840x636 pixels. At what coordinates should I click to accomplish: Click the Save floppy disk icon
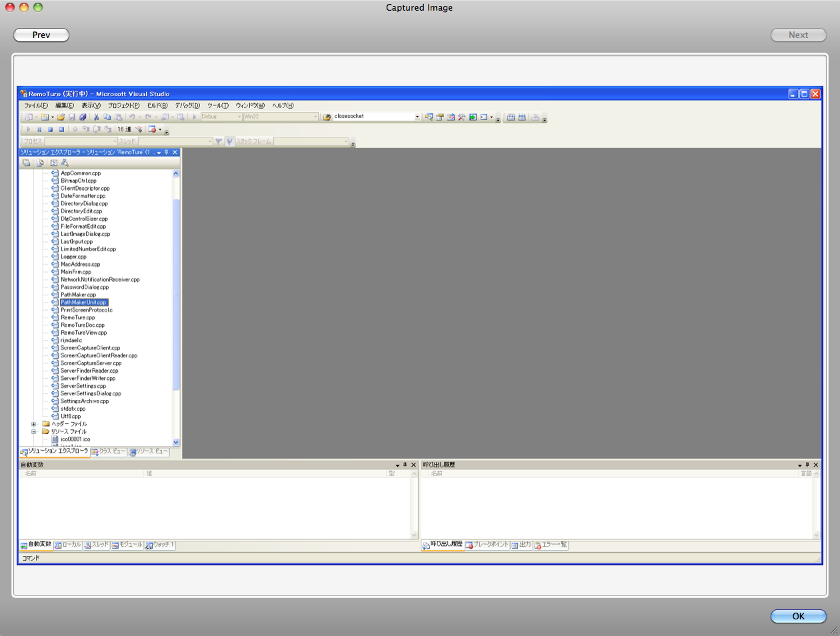(72, 117)
